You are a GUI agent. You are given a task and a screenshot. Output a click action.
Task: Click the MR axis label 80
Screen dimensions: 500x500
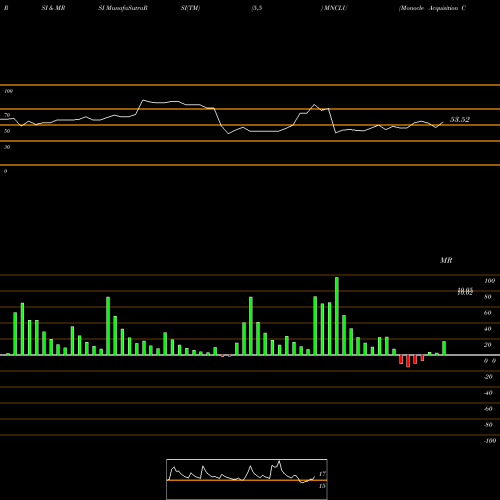click(488, 297)
